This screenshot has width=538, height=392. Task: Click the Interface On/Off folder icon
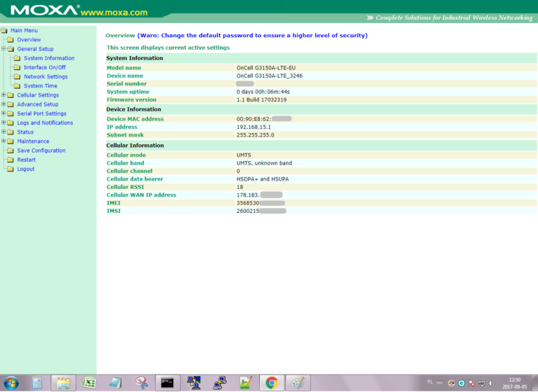coord(17,68)
